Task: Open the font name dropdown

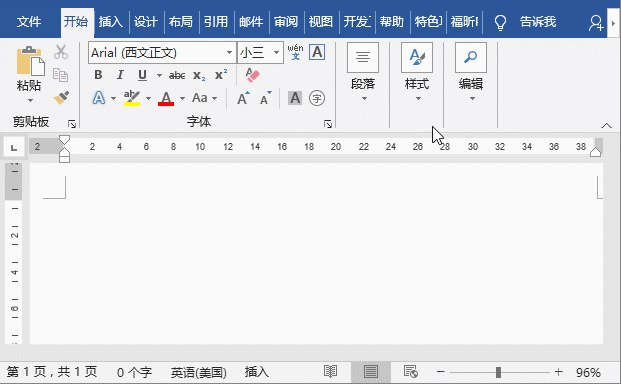Action: [229, 52]
